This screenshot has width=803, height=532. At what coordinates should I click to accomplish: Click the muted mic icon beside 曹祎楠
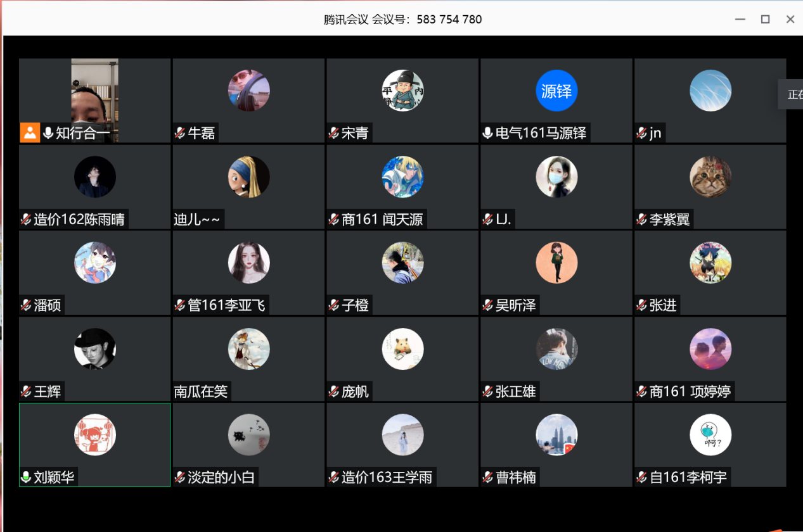point(487,478)
